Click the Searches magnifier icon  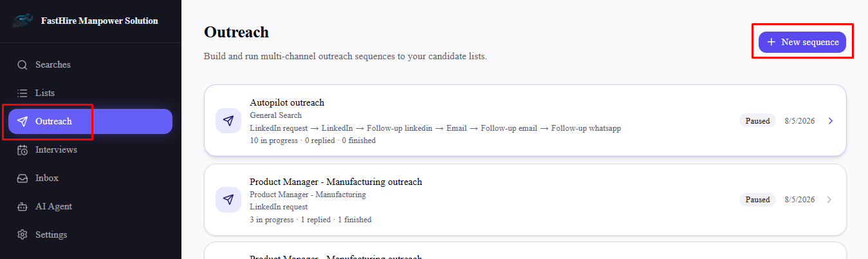click(23, 65)
